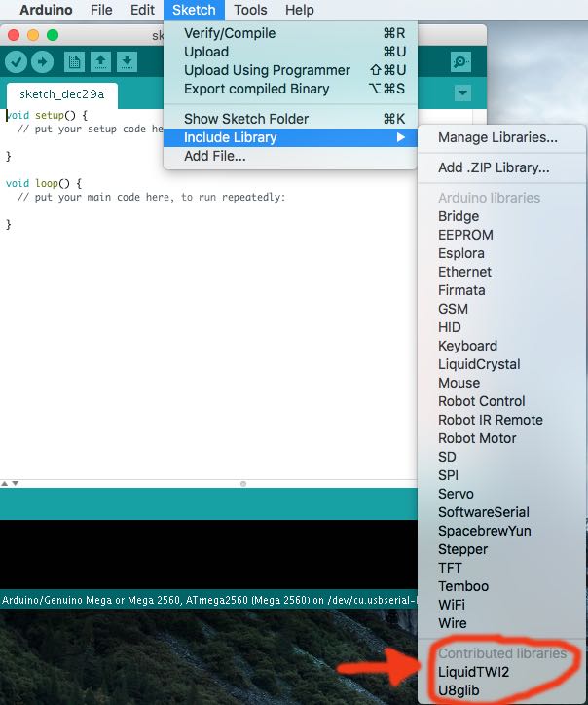588x705 pixels.
Task: Click the Verify checkmark toolbar icon
Action: (x=17, y=62)
